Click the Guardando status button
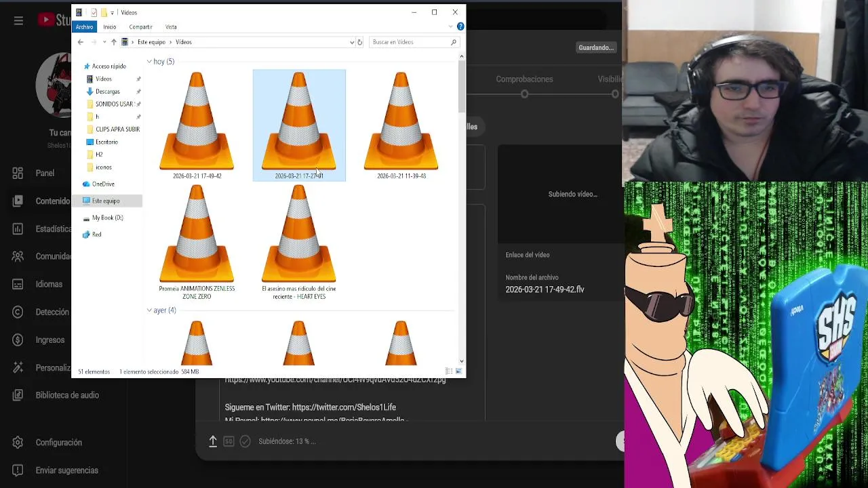This screenshot has width=868, height=488. (595, 47)
